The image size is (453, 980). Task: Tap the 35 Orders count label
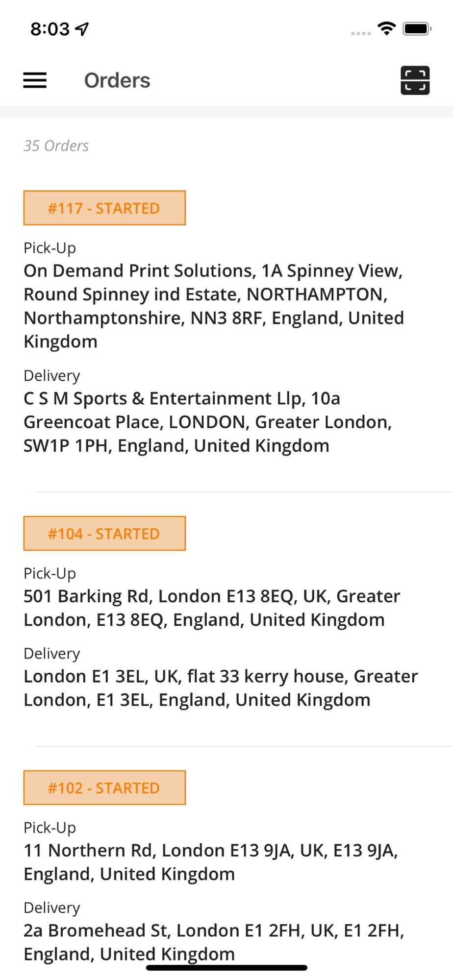[56, 146]
